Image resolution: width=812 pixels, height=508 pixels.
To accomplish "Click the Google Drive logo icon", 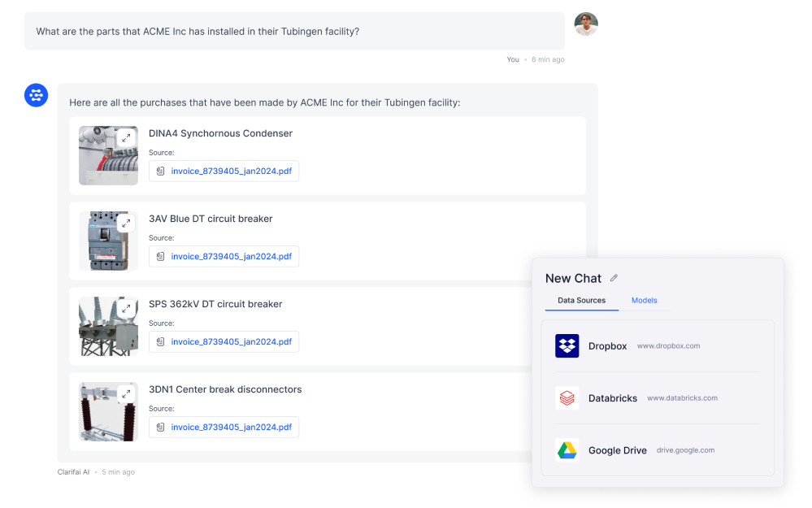I will 567,450.
